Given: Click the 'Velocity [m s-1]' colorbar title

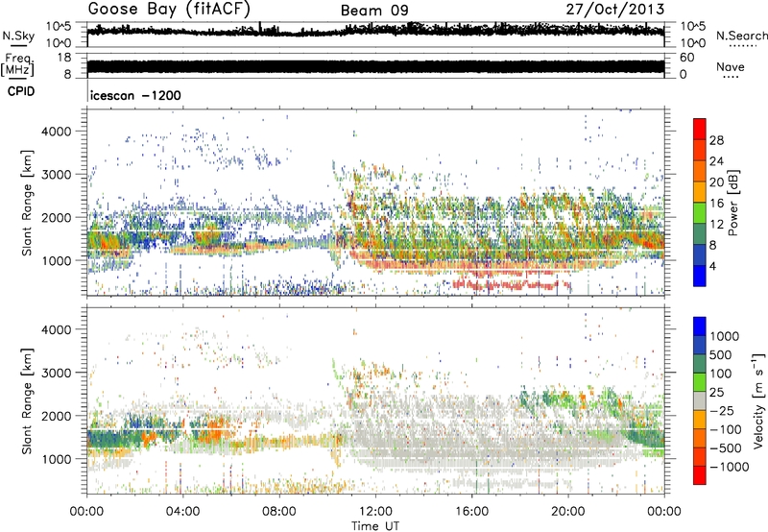Looking at the screenshot, I should tap(758, 400).
